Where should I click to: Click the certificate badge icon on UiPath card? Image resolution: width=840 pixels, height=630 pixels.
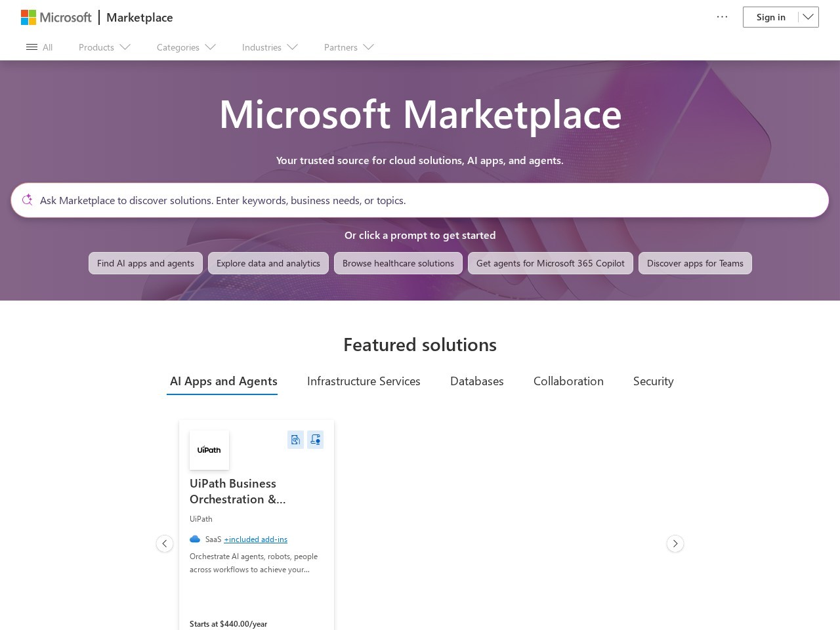click(x=315, y=440)
